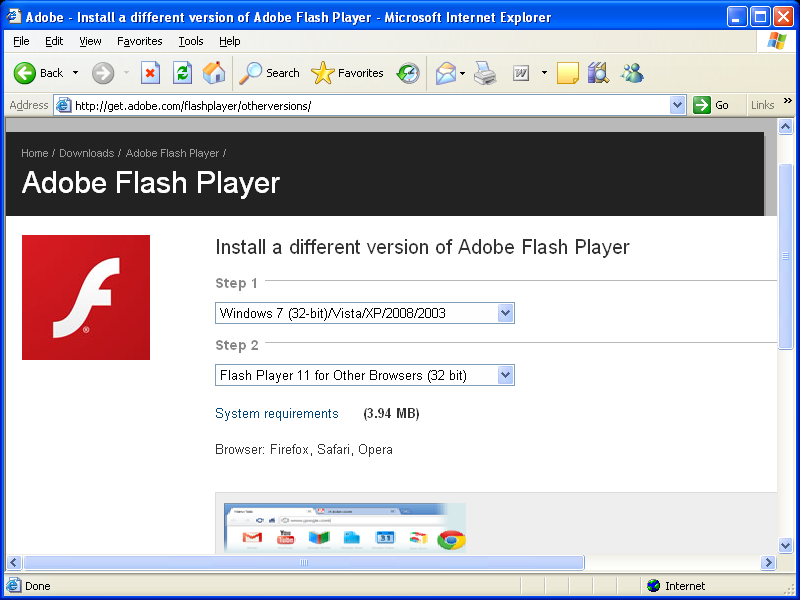Follow the Downloads breadcrumb link
Screen dimensions: 800x600
click(x=86, y=153)
